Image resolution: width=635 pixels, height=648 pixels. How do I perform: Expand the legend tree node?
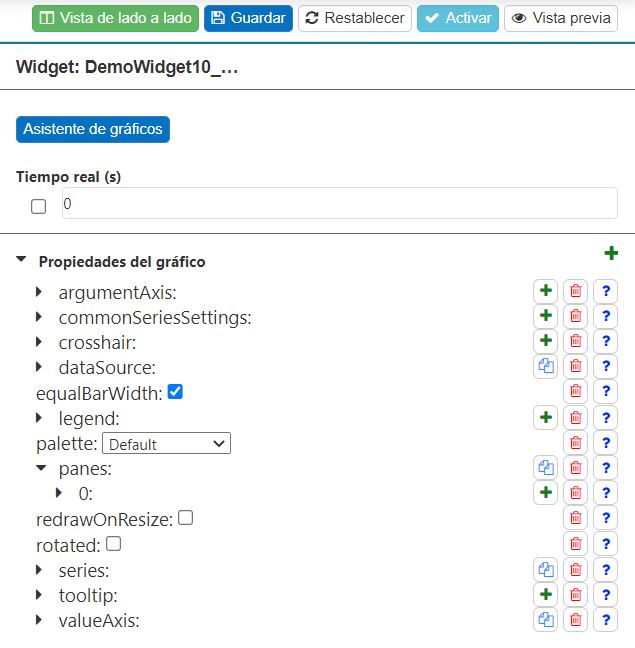click(x=39, y=417)
